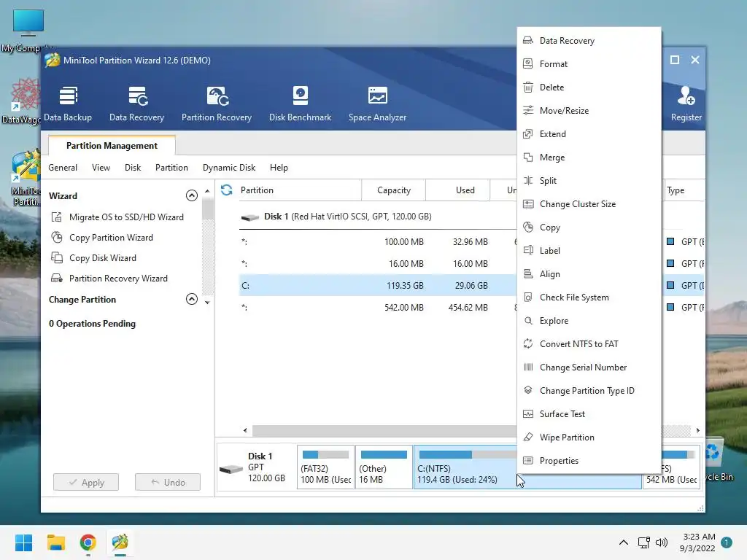Select Disk 1 GPT 120.00 GB block

click(256, 467)
